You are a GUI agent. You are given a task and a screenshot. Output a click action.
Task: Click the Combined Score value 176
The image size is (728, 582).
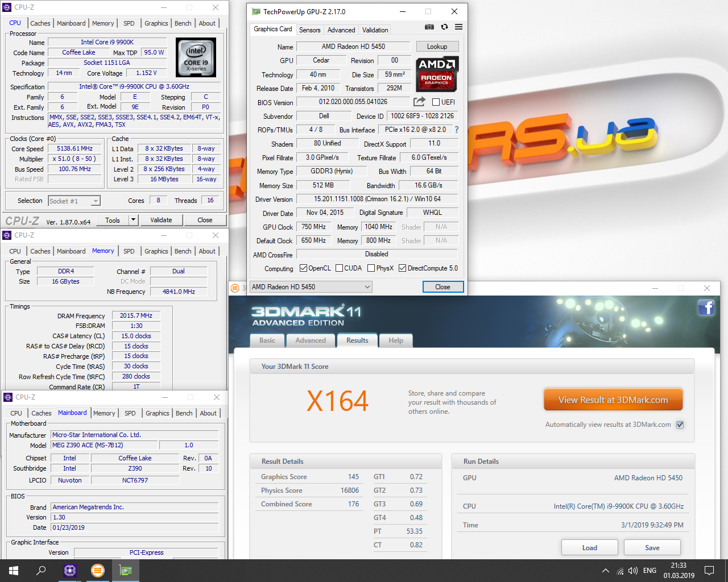click(x=353, y=504)
